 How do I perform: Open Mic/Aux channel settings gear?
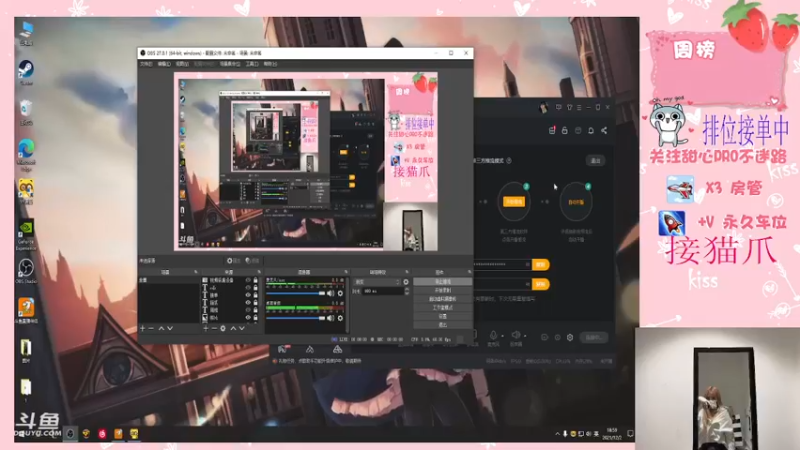[340, 293]
